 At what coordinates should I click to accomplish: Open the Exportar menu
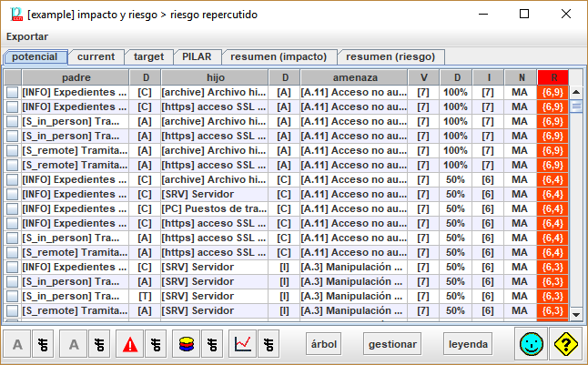pos(27,36)
